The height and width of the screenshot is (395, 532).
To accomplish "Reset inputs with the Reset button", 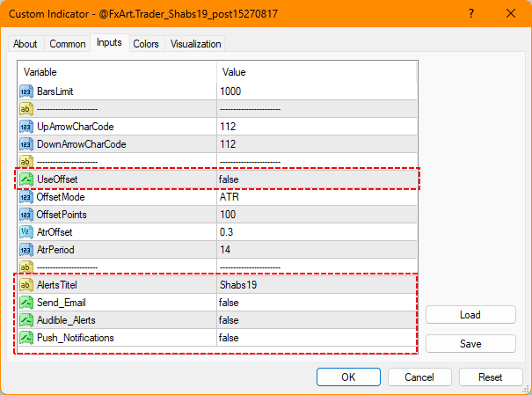I will pos(491,377).
